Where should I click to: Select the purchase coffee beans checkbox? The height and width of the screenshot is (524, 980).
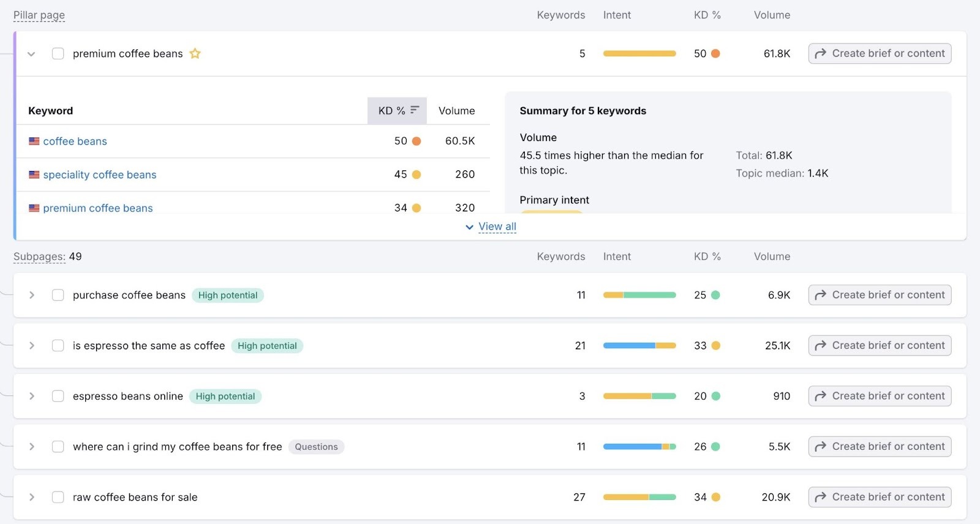(x=58, y=295)
